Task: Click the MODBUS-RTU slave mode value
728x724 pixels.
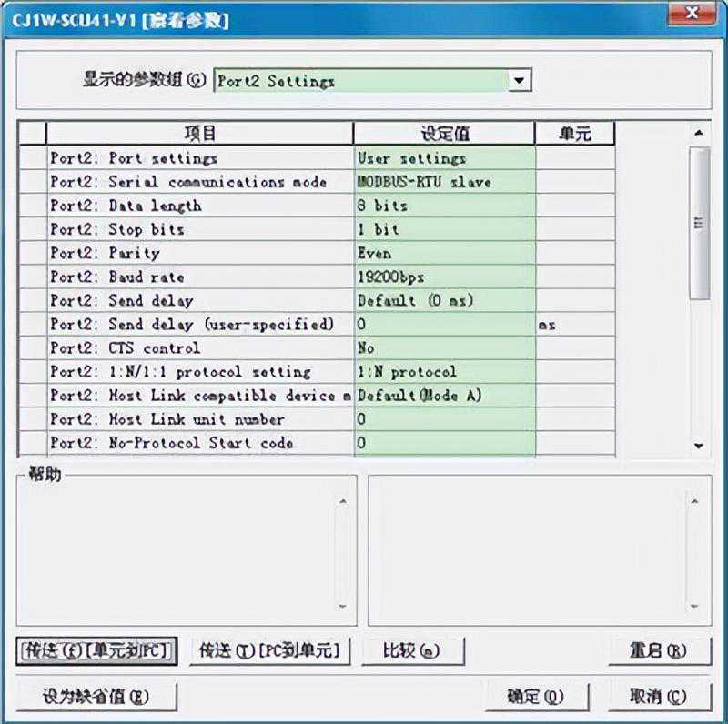Action: (x=444, y=182)
